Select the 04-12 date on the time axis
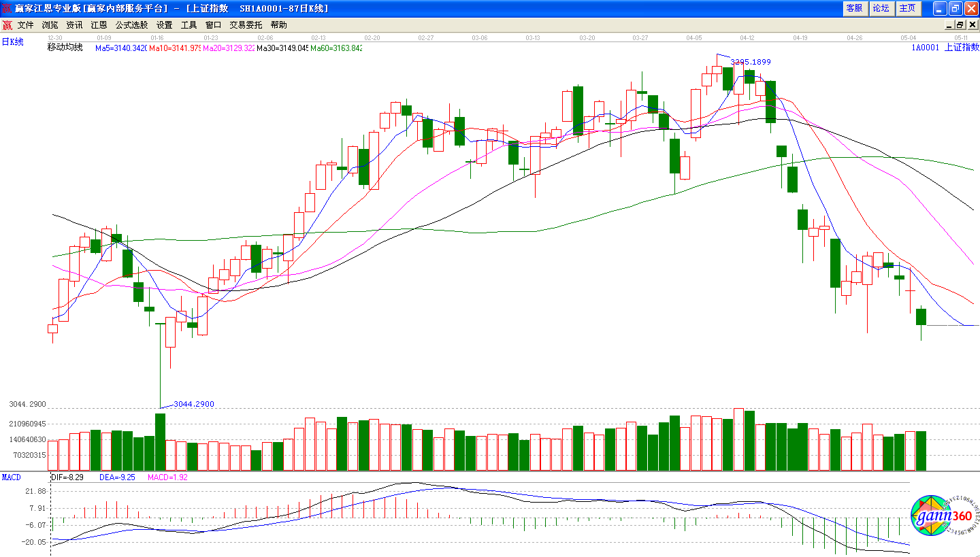This screenshot has height=557, width=980. click(748, 38)
